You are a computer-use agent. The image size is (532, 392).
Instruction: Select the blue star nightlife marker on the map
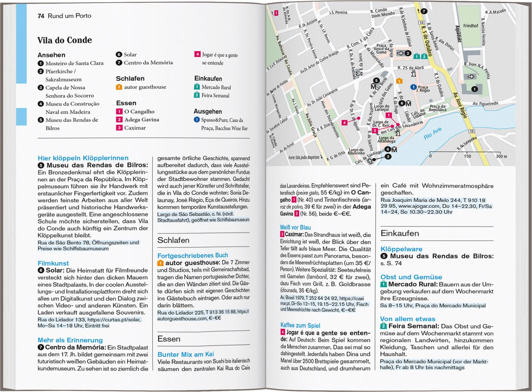click(x=413, y=87)
